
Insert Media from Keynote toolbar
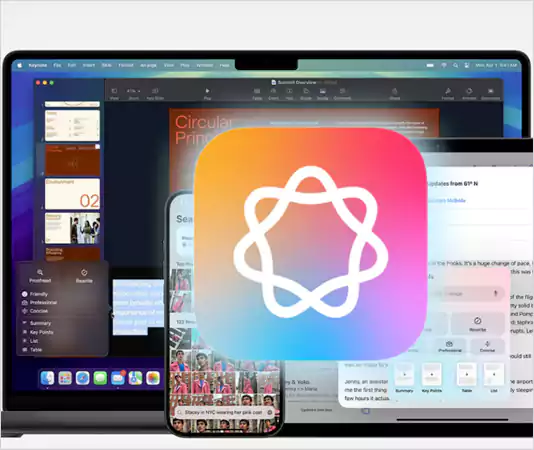pos(322,94)
